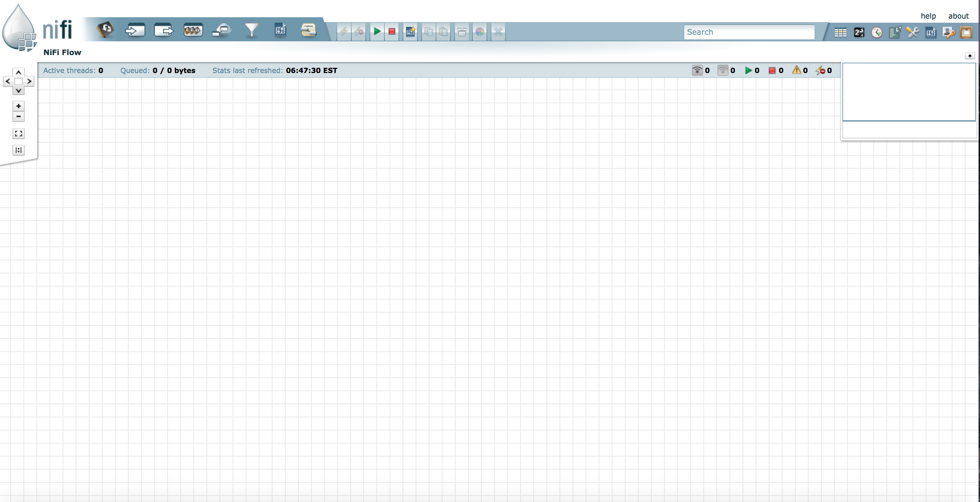Zoom in with the plus button
The width and height of the screenshot is (980, 502).
[x=18, y=106]
